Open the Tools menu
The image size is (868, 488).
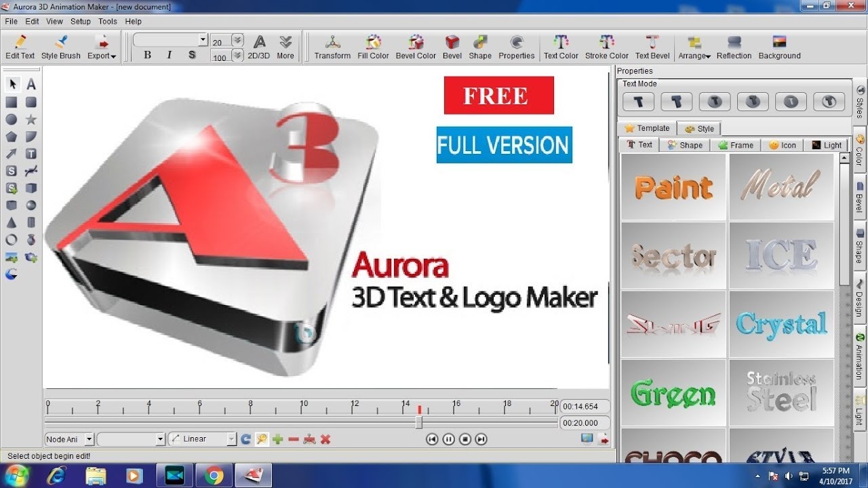pyautogui.click(x=107, y=21)
